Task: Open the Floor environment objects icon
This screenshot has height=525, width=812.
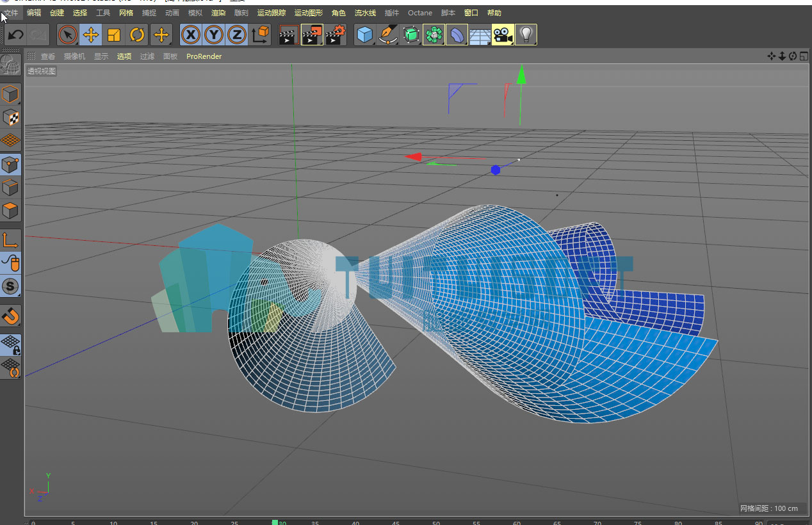Action: click(x=480, y=35)
